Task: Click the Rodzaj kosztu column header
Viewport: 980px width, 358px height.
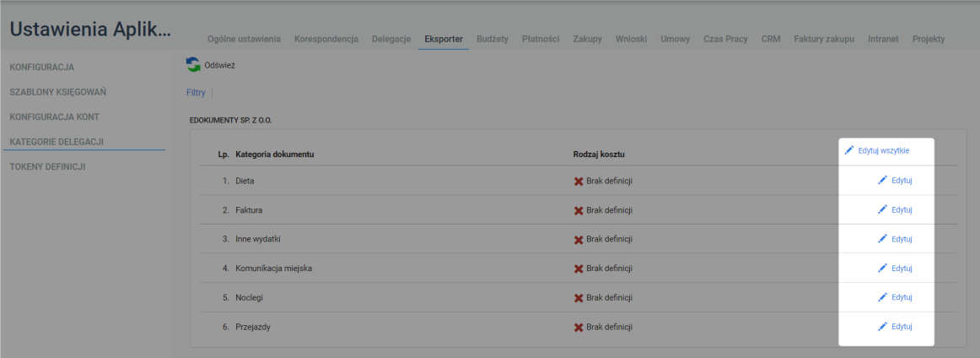Action: tap(599, 154)
